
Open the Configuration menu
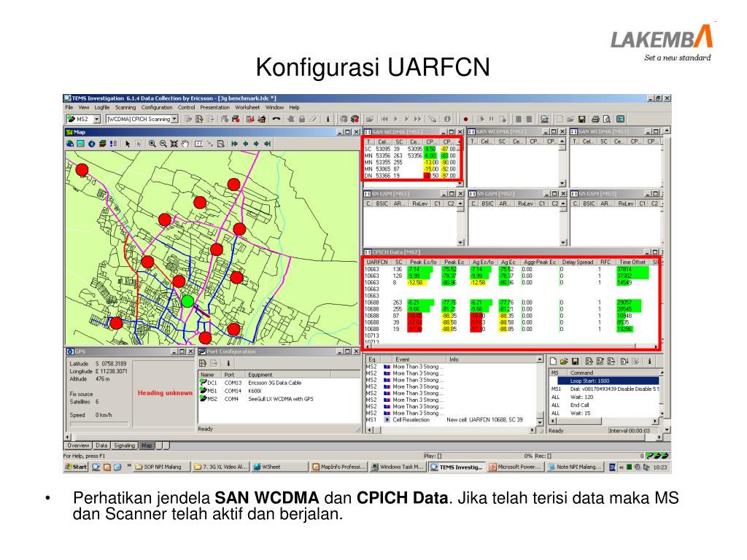(x=157, y=108)
